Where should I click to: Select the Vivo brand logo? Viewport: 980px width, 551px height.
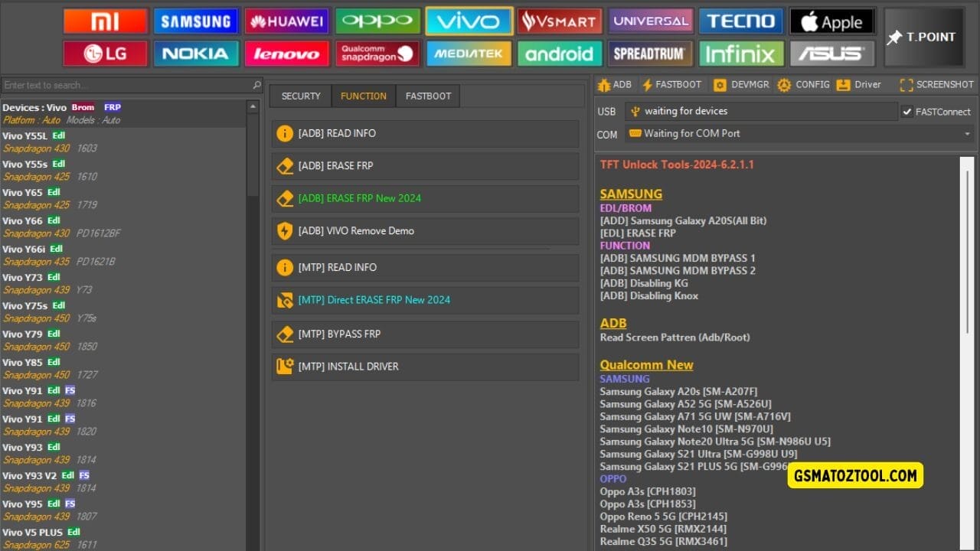click(x=469, y=21)
